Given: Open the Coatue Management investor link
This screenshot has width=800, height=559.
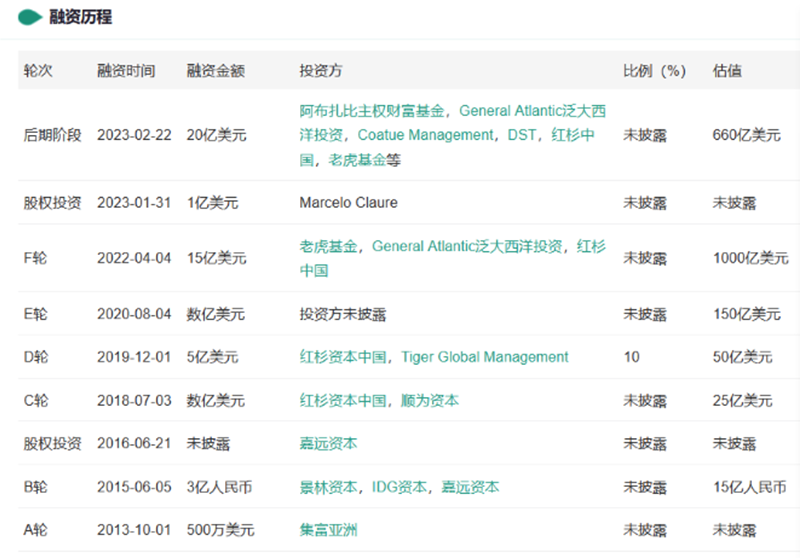Looking at the screenshot, I should pos(426,135).
